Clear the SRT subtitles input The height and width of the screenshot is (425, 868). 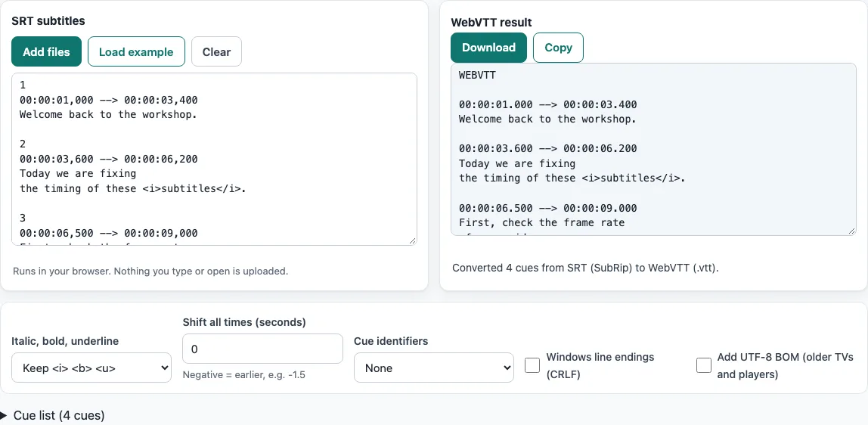coord(216,51)
